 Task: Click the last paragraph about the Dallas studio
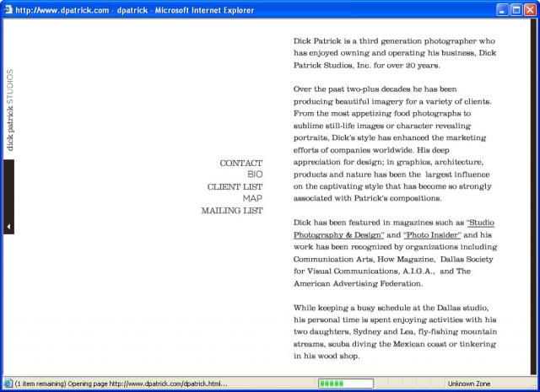click(x=395, y=332)
